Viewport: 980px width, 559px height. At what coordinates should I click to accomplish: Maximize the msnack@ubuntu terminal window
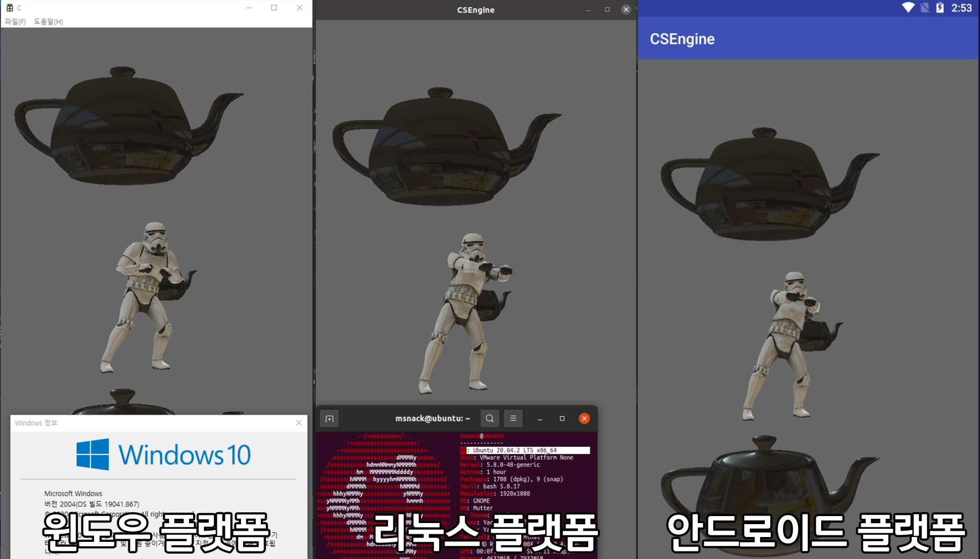pos(562,418)
